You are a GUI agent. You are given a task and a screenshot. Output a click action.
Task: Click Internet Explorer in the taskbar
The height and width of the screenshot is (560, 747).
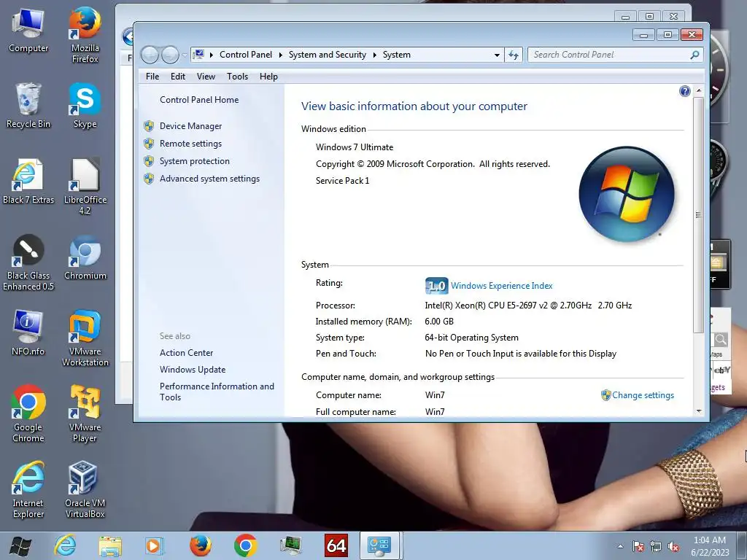[65, 545]
